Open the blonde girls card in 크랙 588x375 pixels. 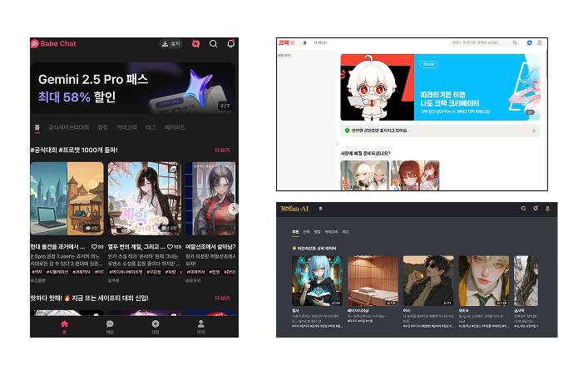click(x=364, y=175)
